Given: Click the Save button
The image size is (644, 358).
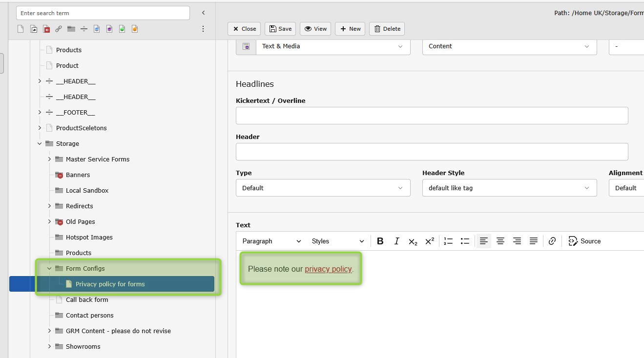Looking at the screenshot, I should coord(280,29).
